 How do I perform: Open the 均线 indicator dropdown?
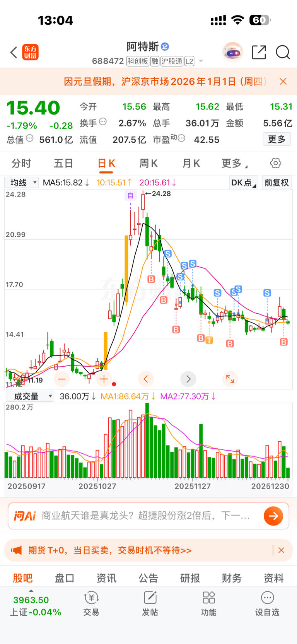click(x=22, y=183)
